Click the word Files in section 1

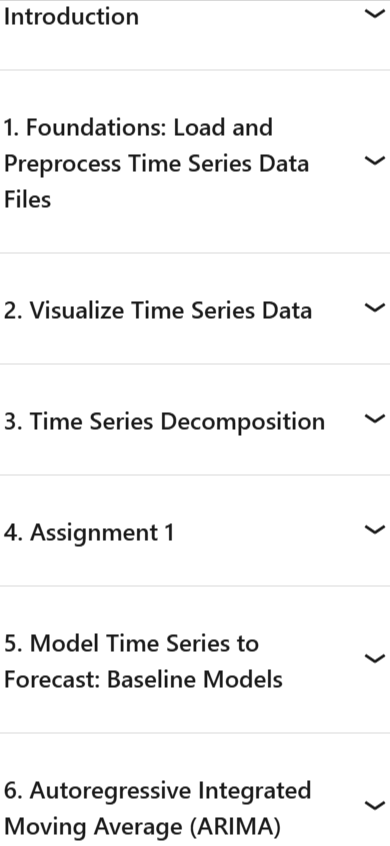tap(28, 200)
